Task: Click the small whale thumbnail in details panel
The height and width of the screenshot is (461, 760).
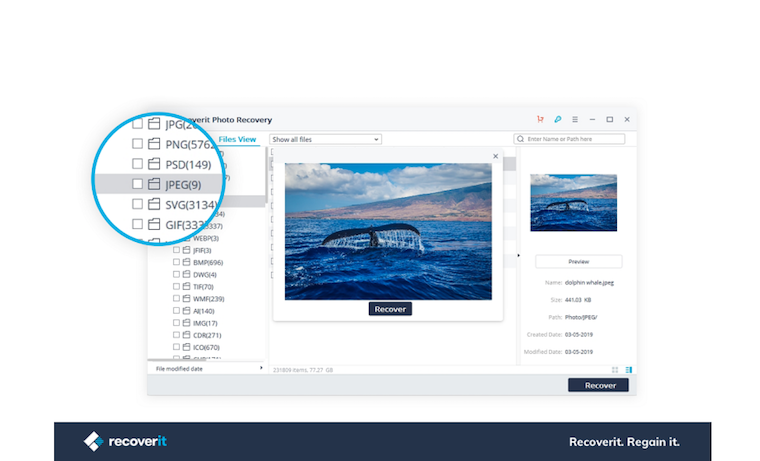Action: pos(573,203)
